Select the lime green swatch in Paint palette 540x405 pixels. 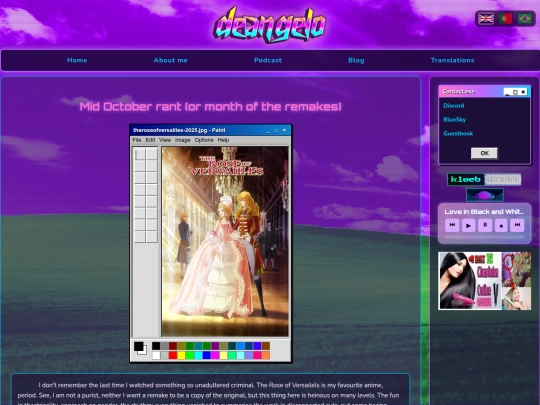(x=190, y=355)
